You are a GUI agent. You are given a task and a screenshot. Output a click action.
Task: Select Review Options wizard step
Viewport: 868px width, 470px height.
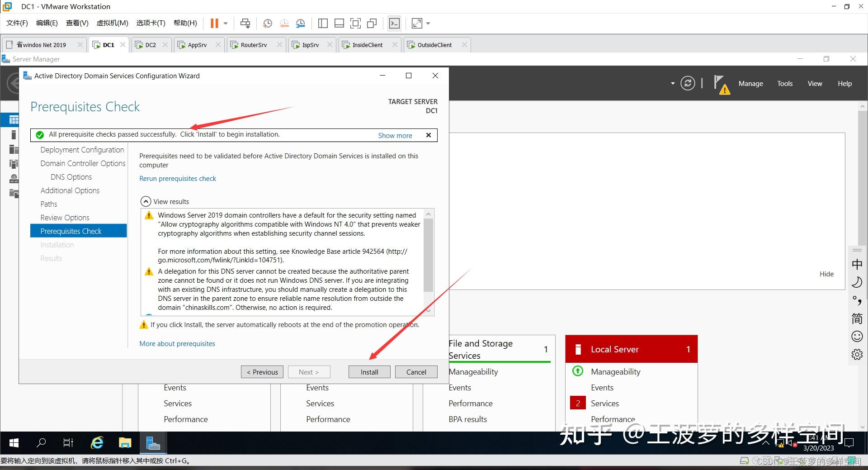[x=65, y=218]
